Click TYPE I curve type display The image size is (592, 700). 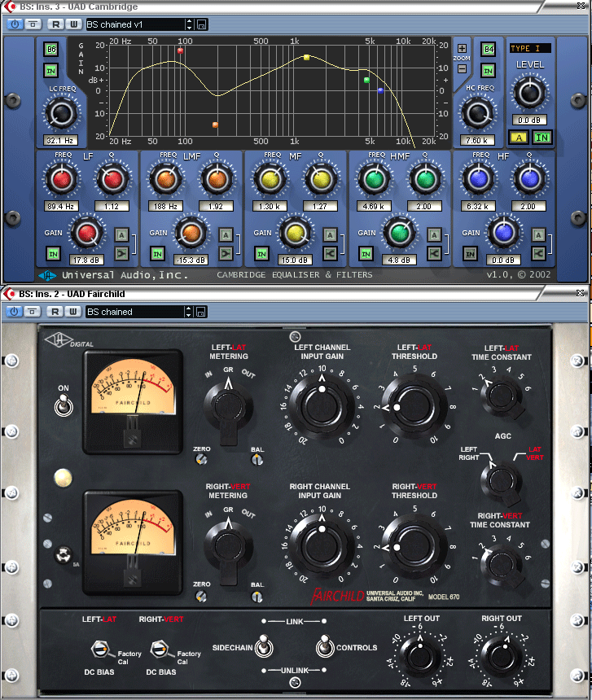(x=530, y=48)
